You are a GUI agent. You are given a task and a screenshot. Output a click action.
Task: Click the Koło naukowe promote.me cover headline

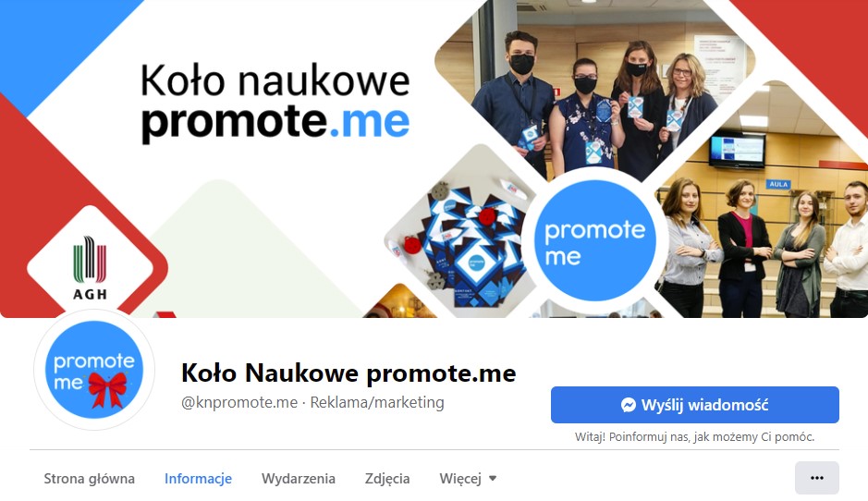pyautogui.click(x=275, y=103)
